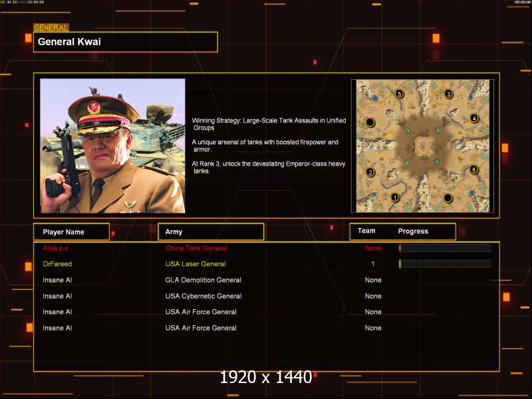Click the desert map preview's central base
Screen dimensions: 532x399
(x=422, y=146)
